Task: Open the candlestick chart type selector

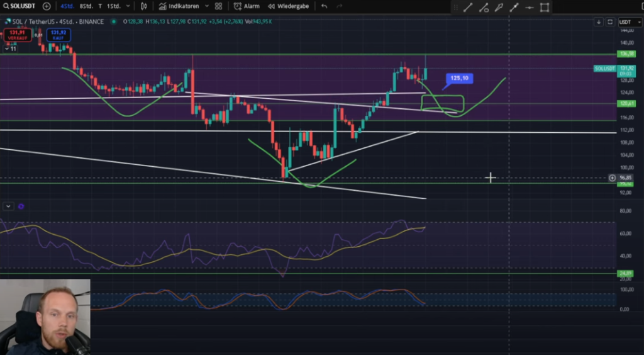Action: tap(144, 6)
